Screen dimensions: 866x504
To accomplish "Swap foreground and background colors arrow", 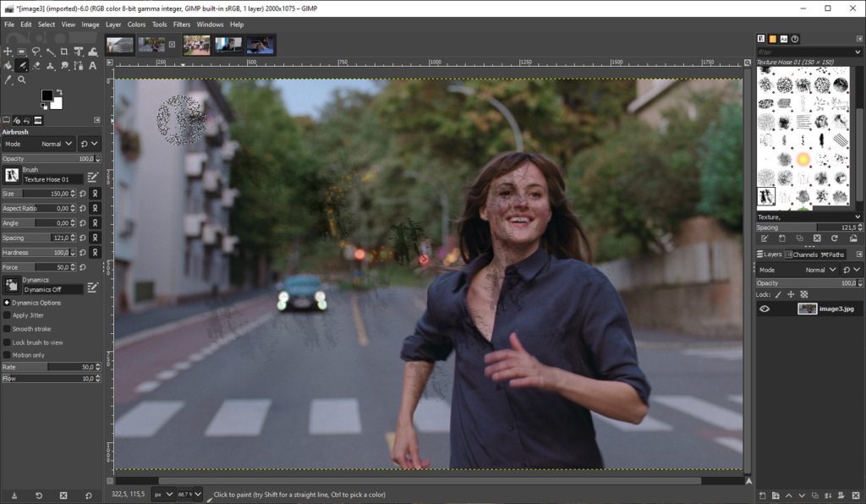I will [59, 91].
